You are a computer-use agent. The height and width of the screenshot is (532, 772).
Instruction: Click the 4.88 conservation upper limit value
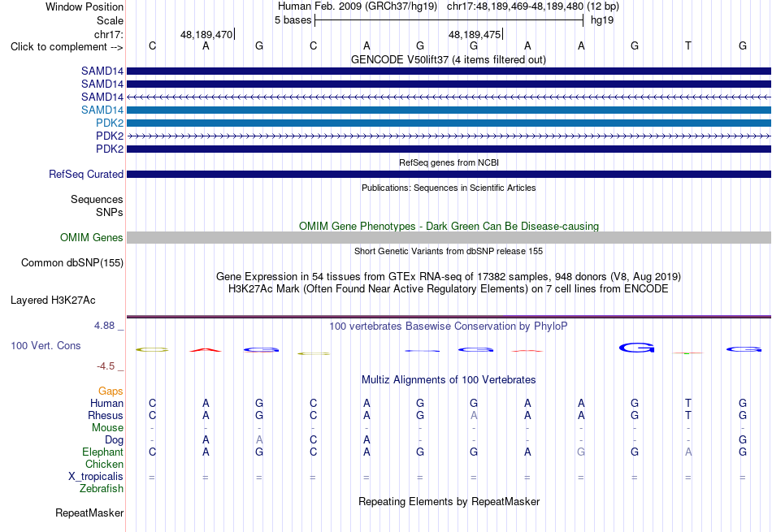click(104, 326)
